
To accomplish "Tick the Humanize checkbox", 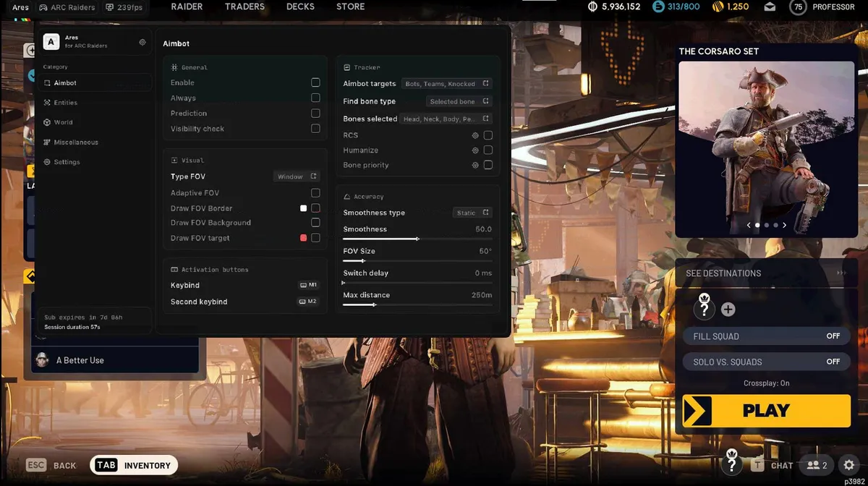I will 488,150.
